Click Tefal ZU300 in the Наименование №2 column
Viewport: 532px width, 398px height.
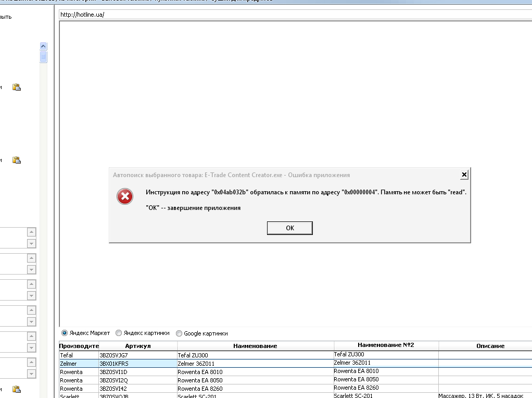pos(386,355)
